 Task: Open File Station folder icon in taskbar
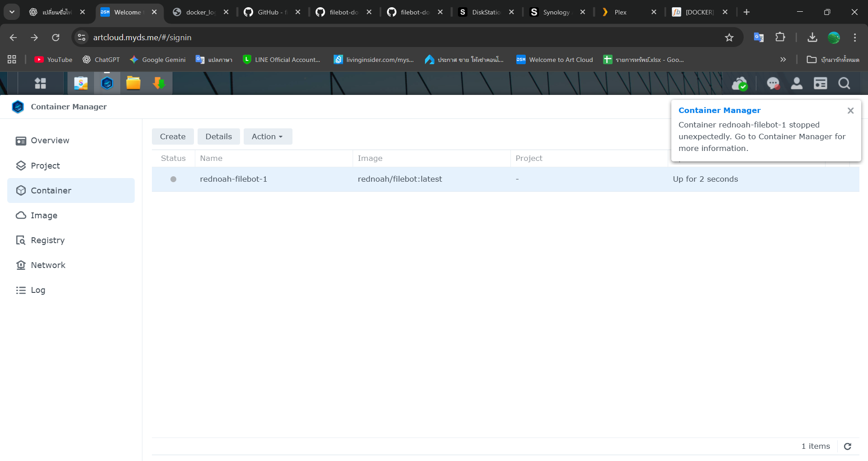133,83
